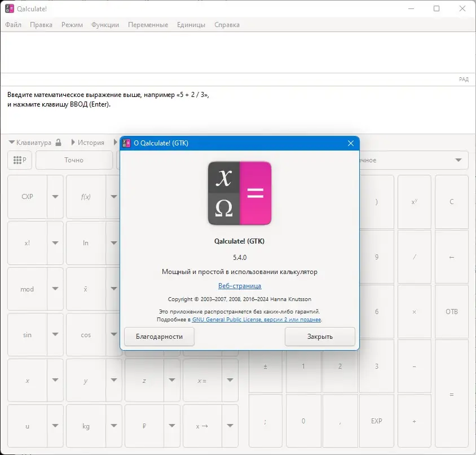The height and width of the screenshot is (455, 476).
Task: Click the cos button
Action: click(86, 335)
